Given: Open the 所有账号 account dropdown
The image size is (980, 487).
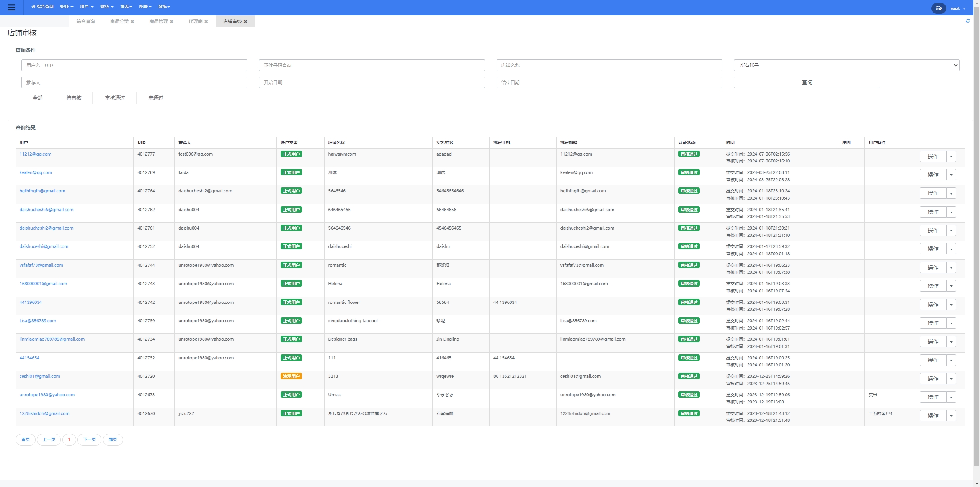Looking at the screenshot, I should 846,65.
